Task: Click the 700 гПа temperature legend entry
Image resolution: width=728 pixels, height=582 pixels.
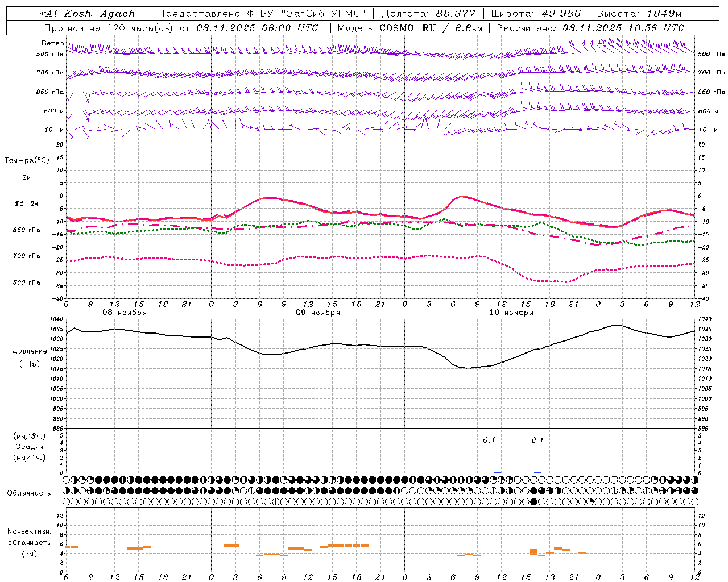Action: [x=26, y=256]
